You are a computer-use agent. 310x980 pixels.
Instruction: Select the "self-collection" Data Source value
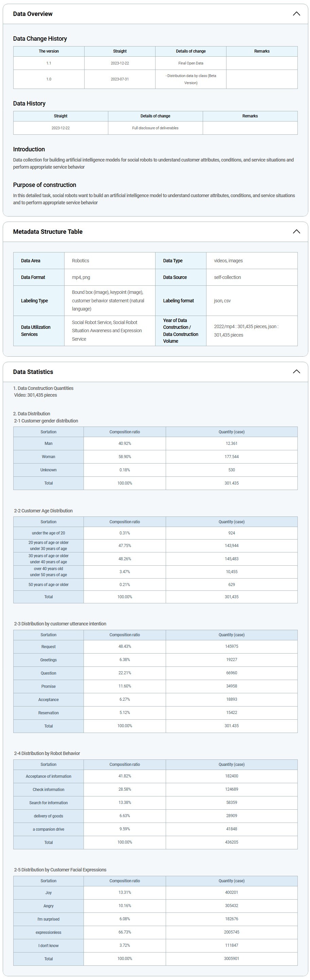point(227,277)
